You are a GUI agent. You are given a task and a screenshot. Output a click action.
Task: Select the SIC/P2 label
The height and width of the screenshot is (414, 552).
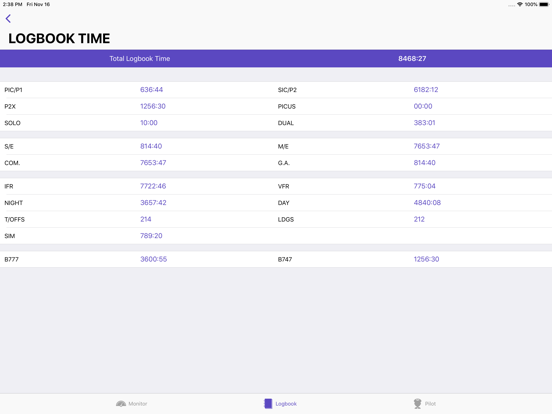(287, 90)
